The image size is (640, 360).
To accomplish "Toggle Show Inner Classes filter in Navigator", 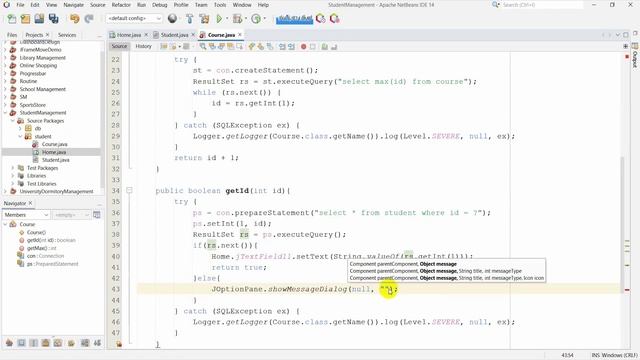I will click(x=58, y=343).
